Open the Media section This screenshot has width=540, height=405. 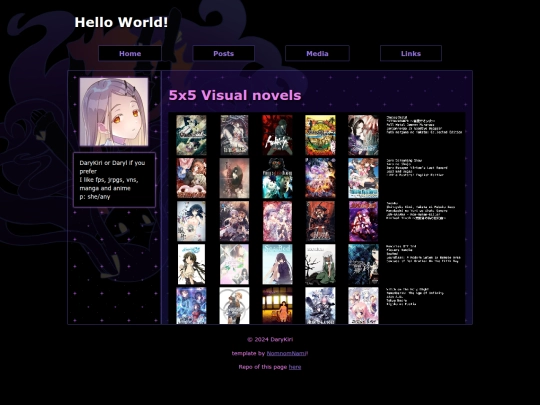point(317,53)
